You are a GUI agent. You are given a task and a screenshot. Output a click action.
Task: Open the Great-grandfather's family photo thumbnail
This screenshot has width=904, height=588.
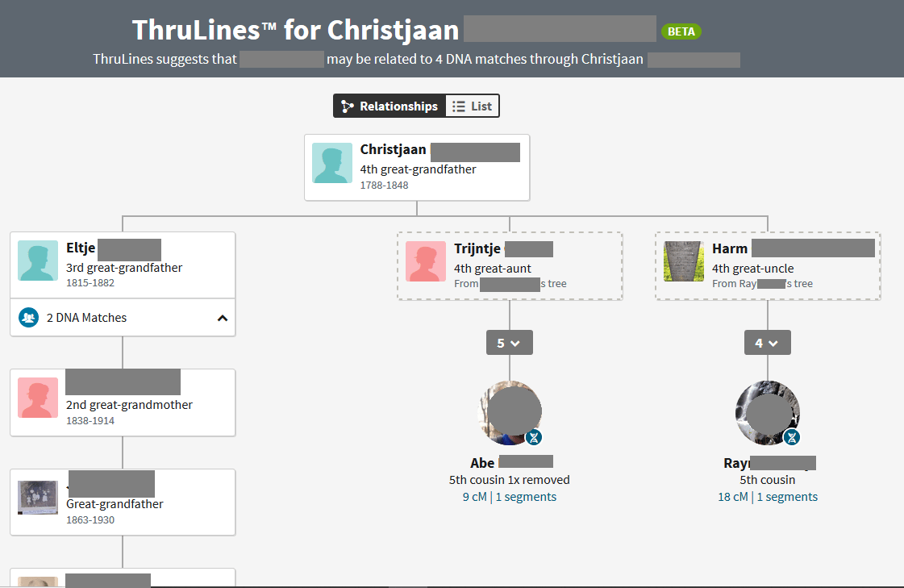tap(38, 498)
